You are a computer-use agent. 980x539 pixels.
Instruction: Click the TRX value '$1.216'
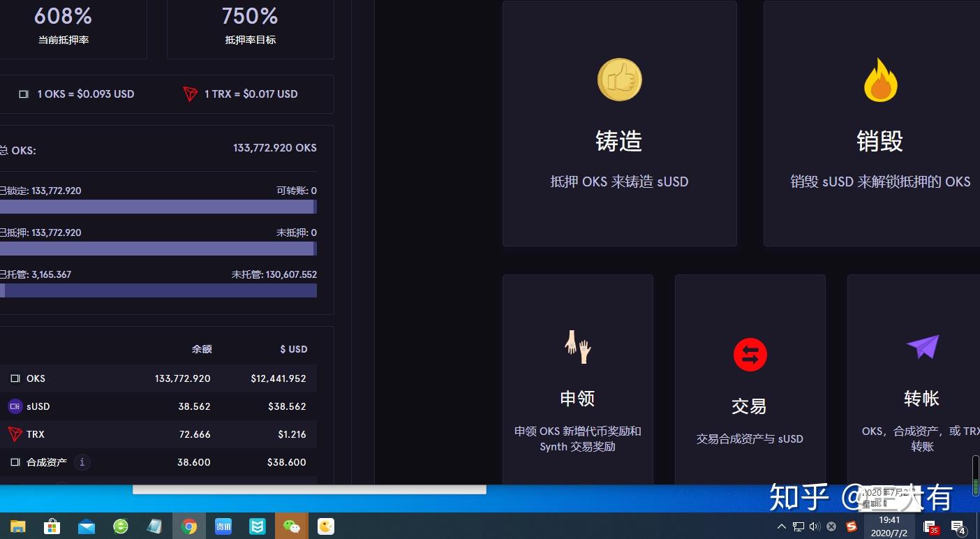[292, 434]
